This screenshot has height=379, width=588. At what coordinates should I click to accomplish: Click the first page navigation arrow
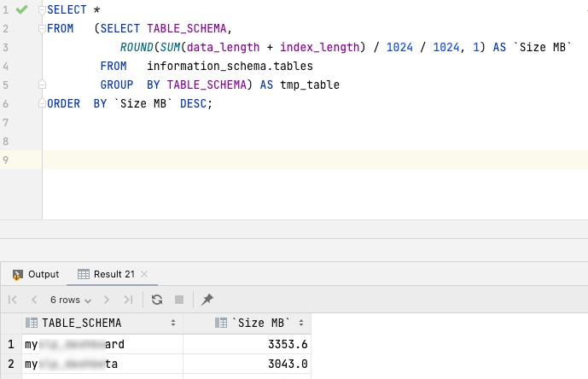pos(13,300)
